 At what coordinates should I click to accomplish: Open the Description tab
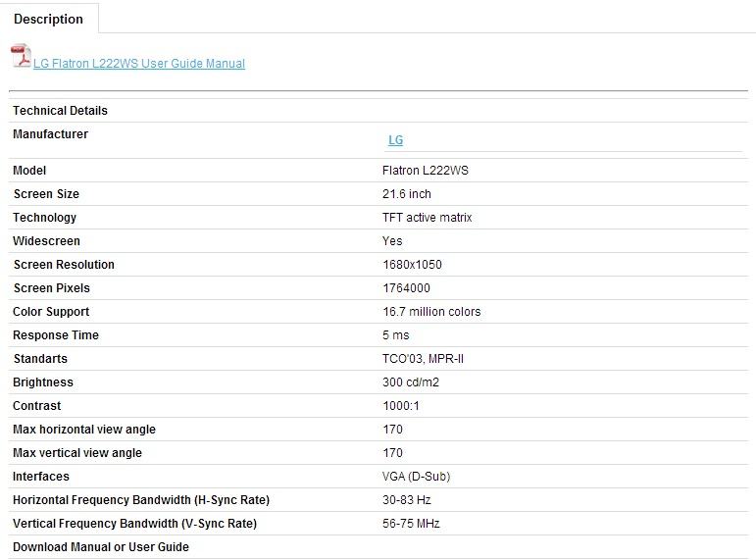coord(48,19)
